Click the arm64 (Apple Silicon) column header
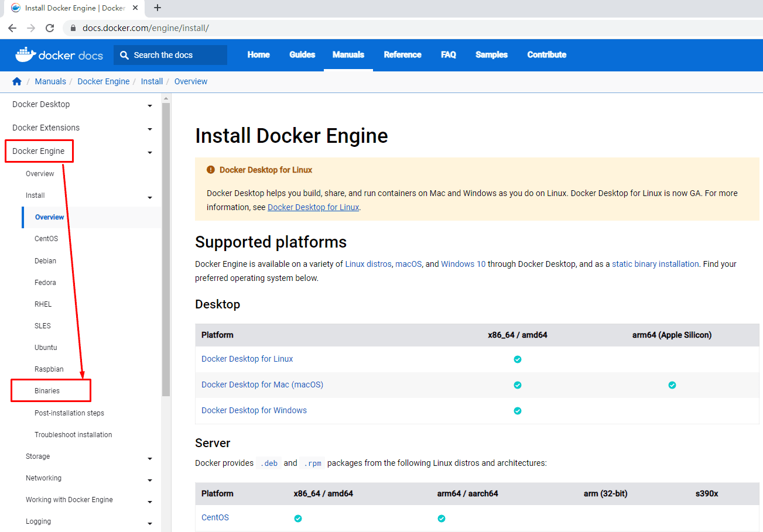The height and width of the screenshot is (532, 763). (x=672, y=335)
